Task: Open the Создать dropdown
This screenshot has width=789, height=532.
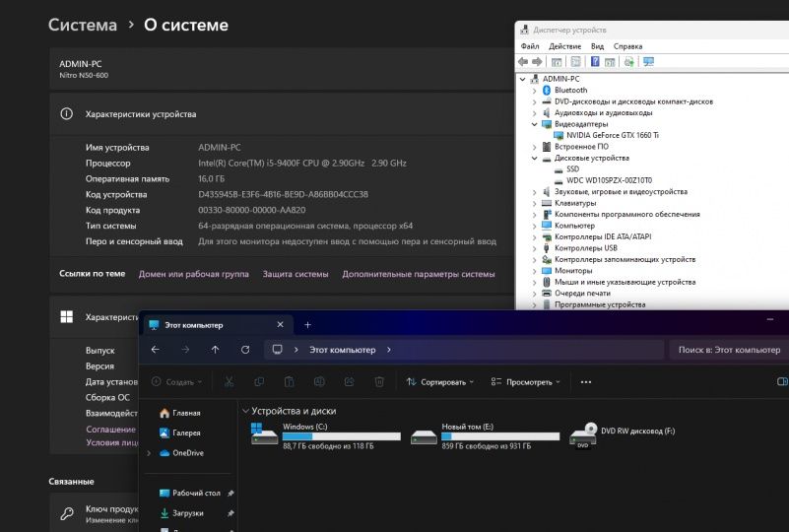Action: pyautogui.click(x=176, y=382)
